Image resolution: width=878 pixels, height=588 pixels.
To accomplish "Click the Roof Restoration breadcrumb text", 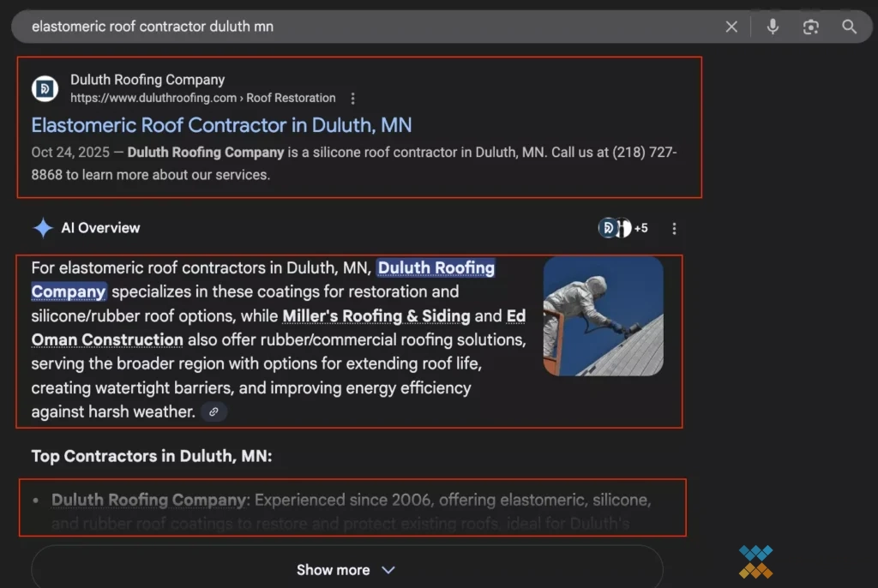I will (292, 98).
